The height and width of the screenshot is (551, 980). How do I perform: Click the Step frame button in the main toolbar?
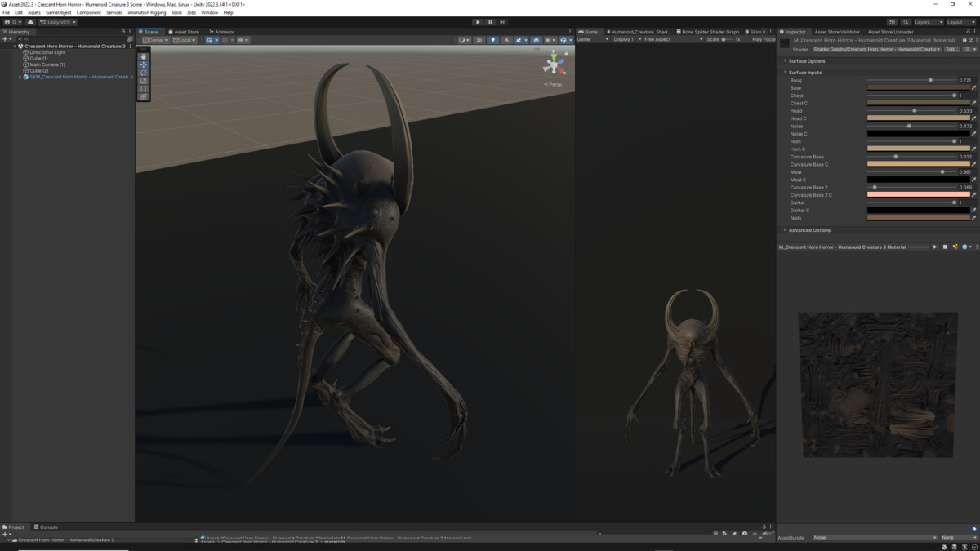pyautogui.click(x=502, y=22)
